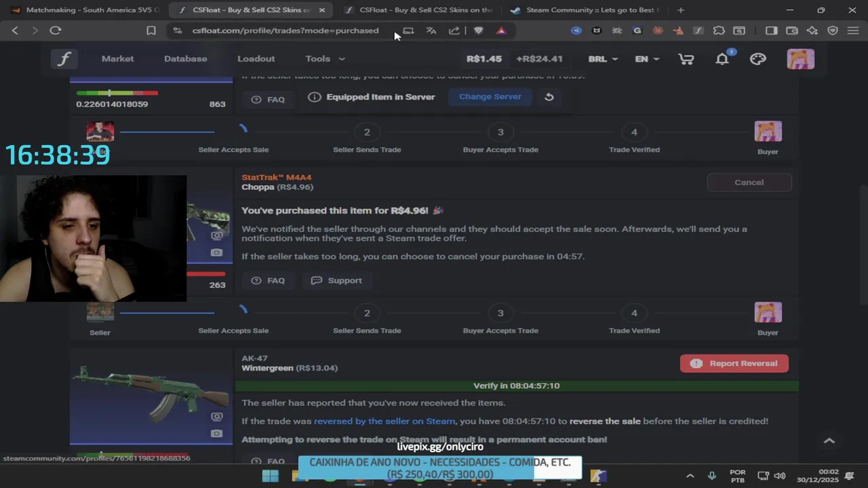
Task: Open the volume tray icon
Action: 780,476
